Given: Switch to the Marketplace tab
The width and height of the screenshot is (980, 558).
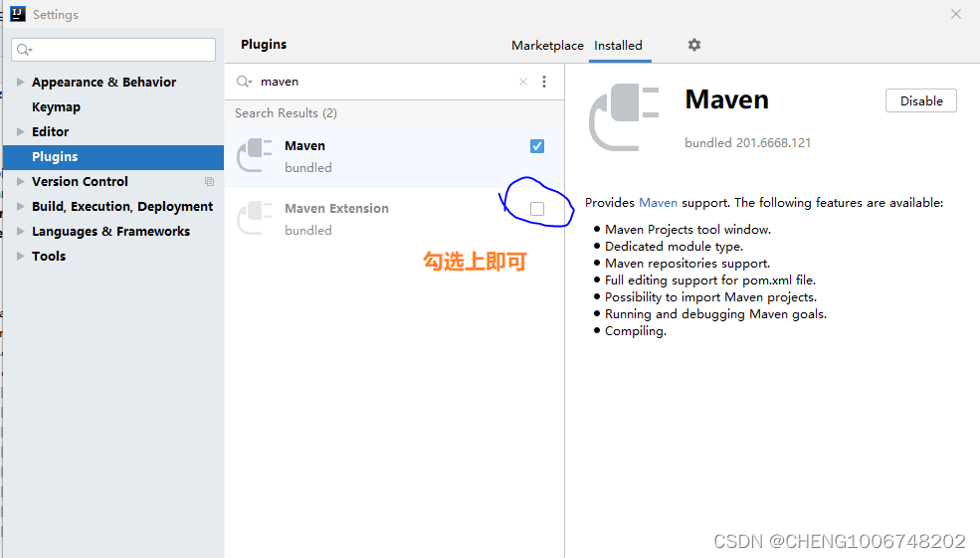Looking at the screenshot, I should [547, 46].
